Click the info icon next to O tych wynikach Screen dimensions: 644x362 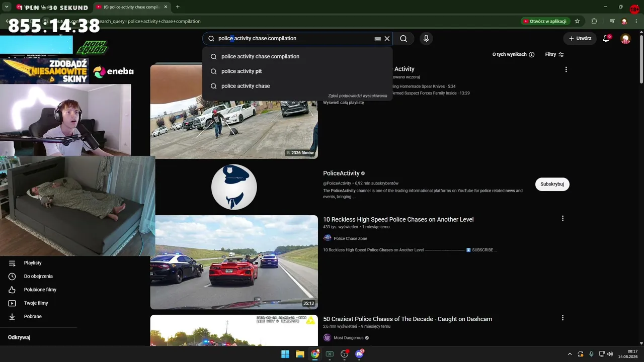pos(532,54)
